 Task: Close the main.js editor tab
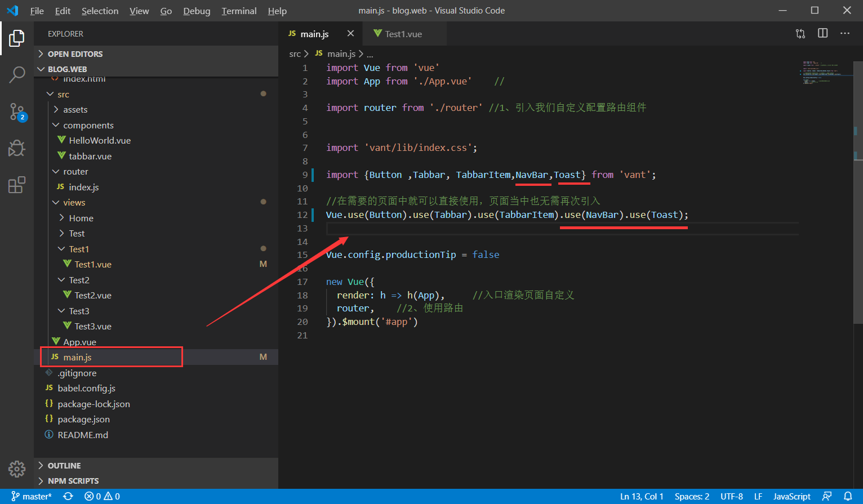350,34
